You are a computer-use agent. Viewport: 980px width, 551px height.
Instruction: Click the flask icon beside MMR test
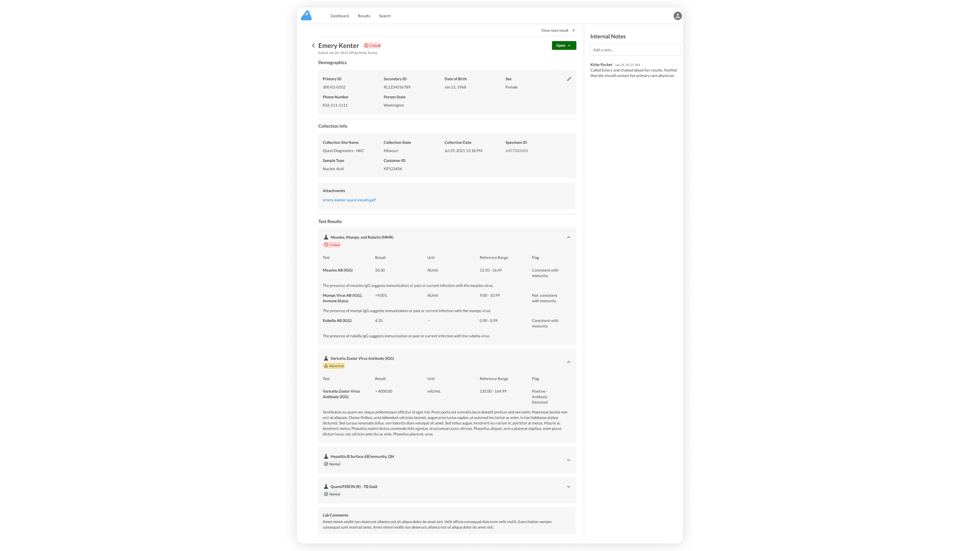tap(326, 237)
